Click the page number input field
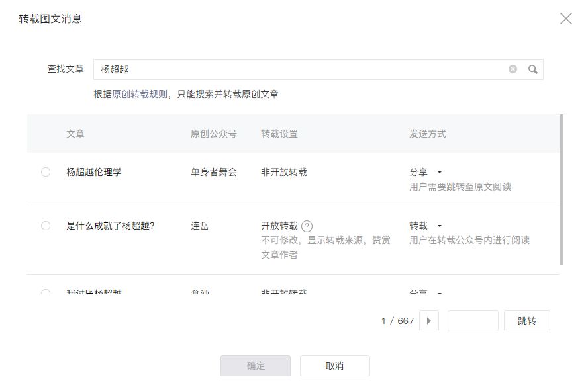This screenshot has height=385, width=588. tap(473, 321)
